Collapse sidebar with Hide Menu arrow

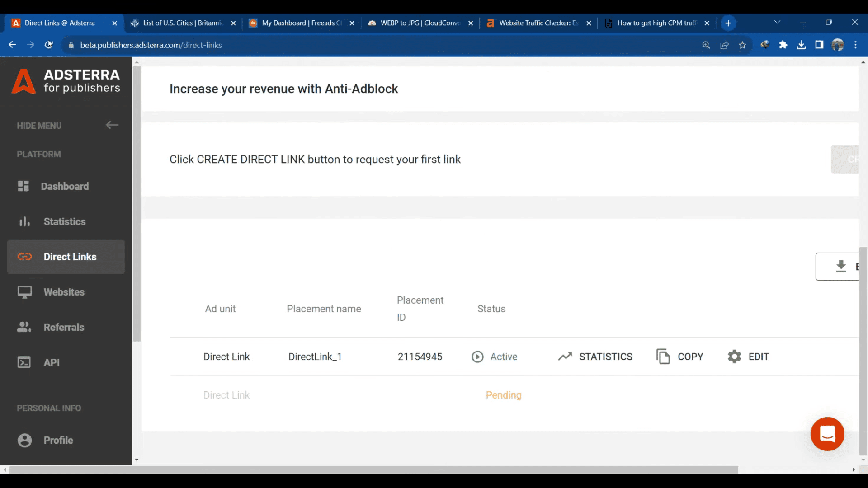pos(112,125)
